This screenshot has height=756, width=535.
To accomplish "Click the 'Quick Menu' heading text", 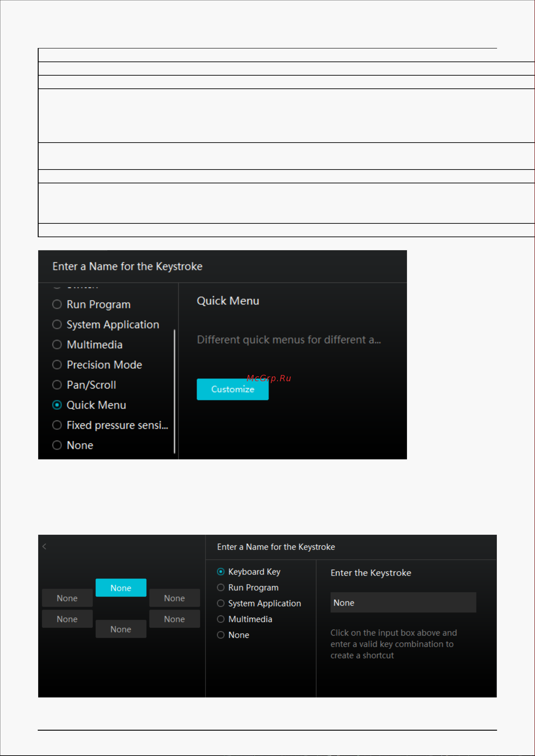I will 228,301.
